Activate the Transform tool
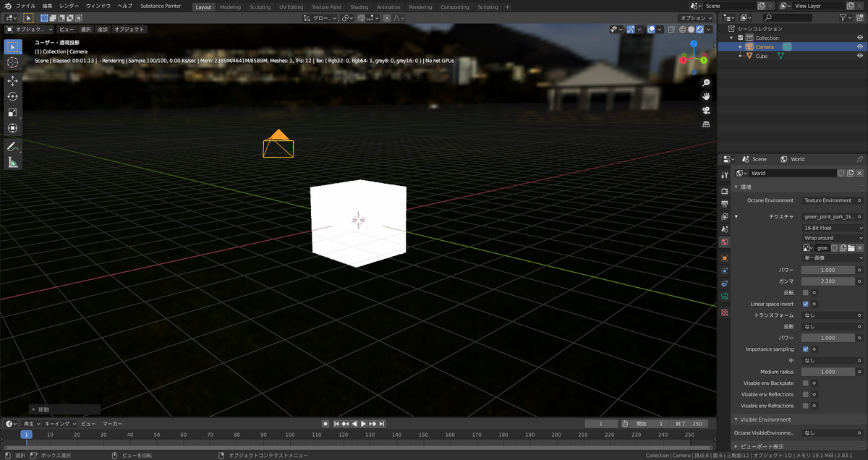The height and width of the screenshot is (460, 868). click(12, 128)
